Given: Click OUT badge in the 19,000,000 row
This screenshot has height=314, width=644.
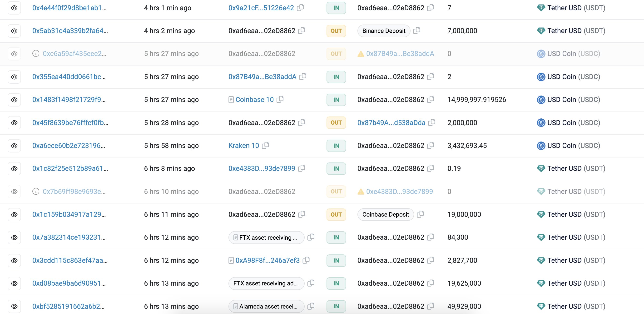Looking at the screenshot, I should [x=336, y=214].
